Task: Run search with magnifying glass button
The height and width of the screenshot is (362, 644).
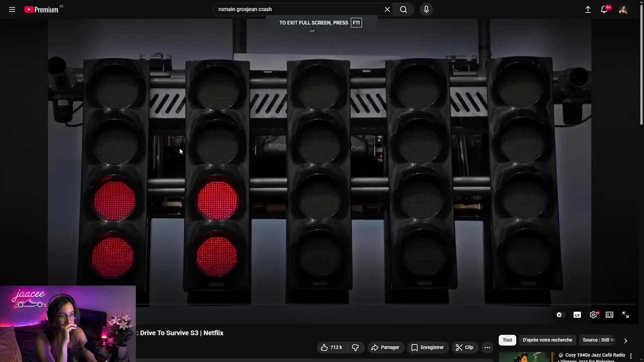Action: point(404,9)
